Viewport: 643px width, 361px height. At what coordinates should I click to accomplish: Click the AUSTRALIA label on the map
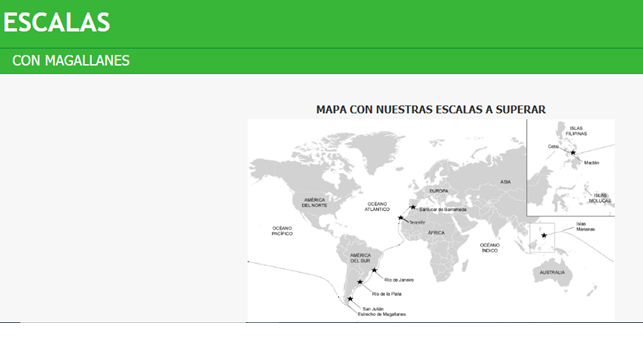point(552,272)
